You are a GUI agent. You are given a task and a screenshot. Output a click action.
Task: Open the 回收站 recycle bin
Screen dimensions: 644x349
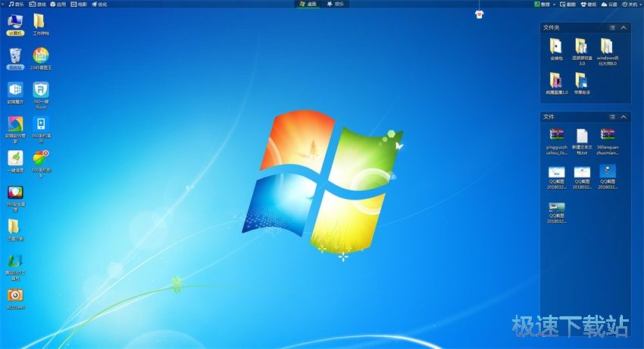pos(15,58)
